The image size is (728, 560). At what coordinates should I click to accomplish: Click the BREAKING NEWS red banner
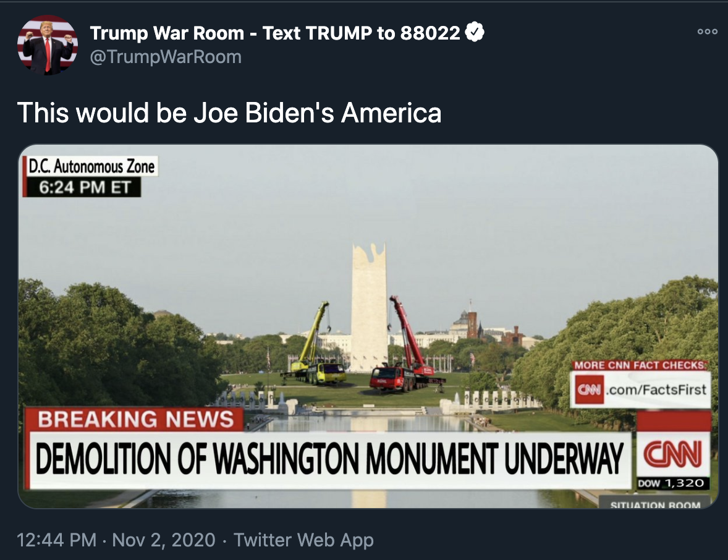pyautogui.click(x=135, y=419)
